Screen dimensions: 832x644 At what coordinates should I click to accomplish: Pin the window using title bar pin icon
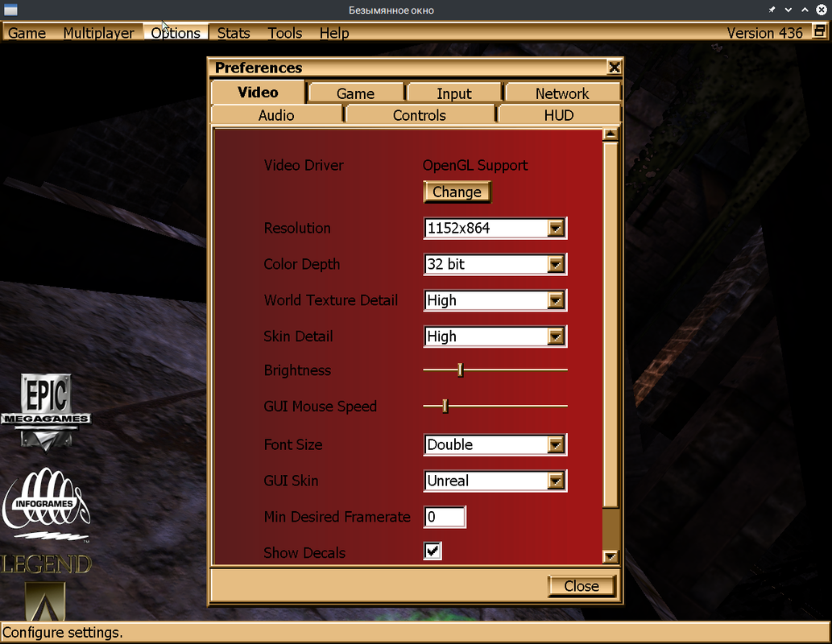[x=772, y=10]
